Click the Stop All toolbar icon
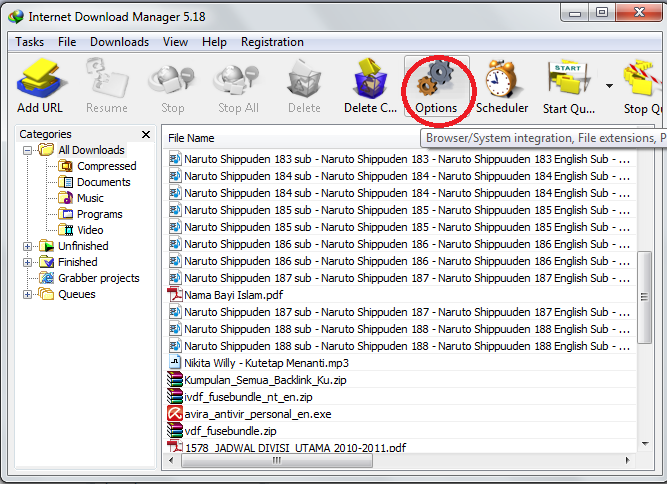667x486 pixels. 238,80
